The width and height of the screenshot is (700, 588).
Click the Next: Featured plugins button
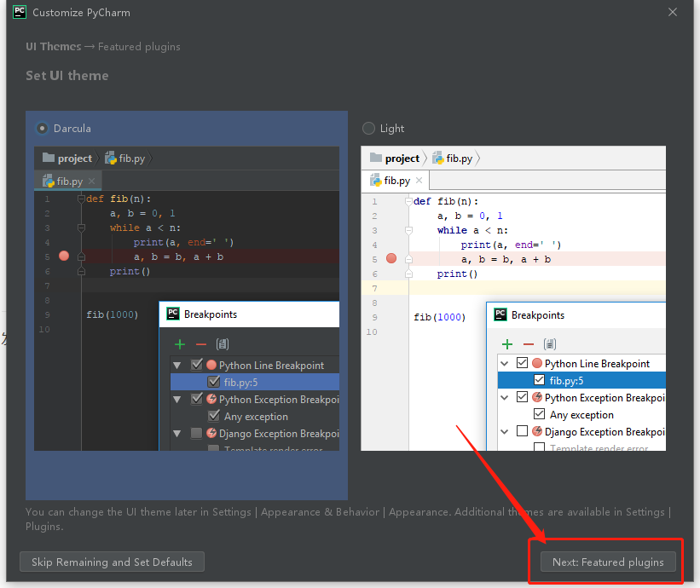coord(607,562)
